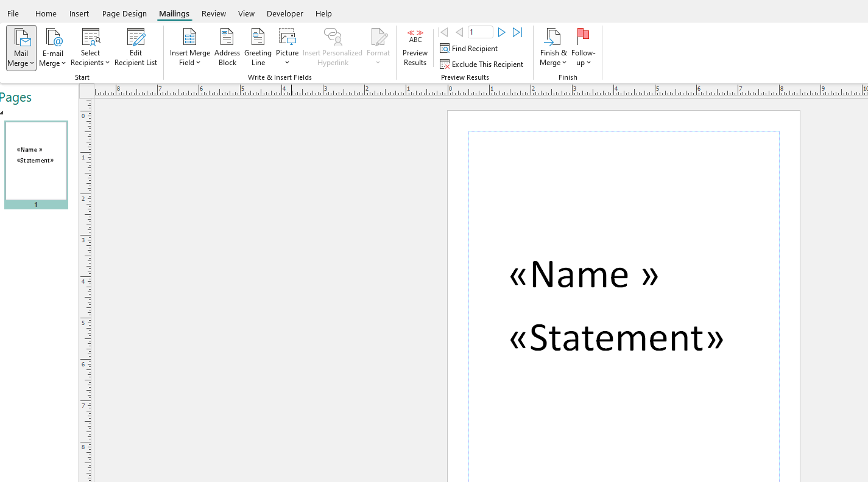The image size is (868, 482).
Task: Click the Picture field icon
Action: [288, 37]
